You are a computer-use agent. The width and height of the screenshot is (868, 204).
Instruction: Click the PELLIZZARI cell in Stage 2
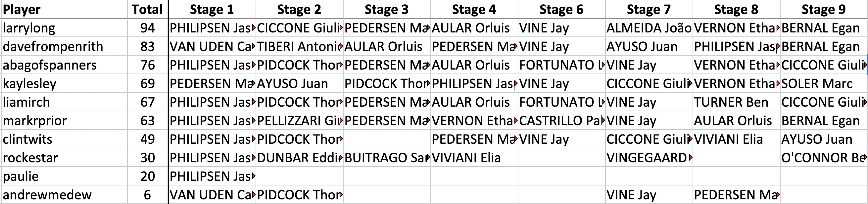coord(299,121)
